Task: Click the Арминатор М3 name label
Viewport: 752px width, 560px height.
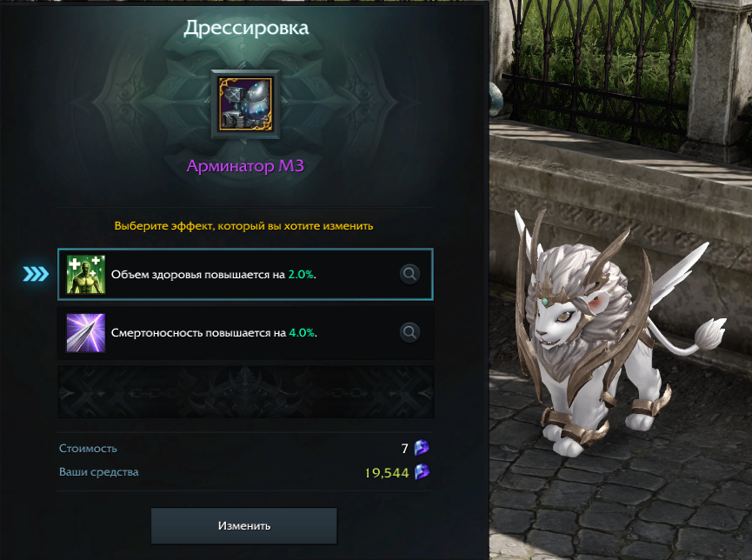Action: coord(245,166)
